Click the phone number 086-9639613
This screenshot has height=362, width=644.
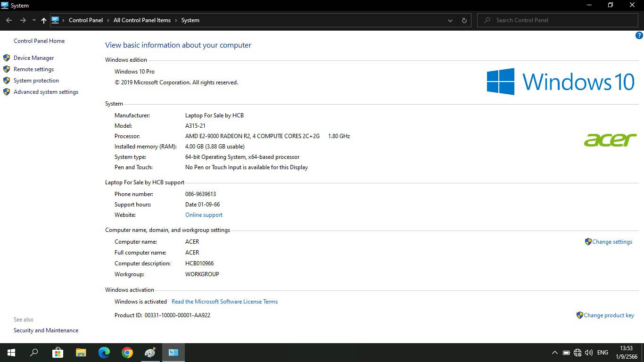(201, 194)
